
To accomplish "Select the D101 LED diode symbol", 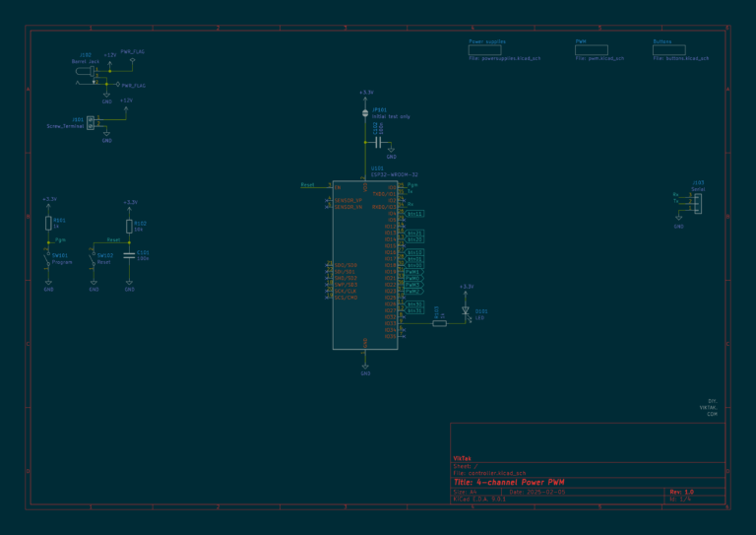I will [x=466, y=311].
